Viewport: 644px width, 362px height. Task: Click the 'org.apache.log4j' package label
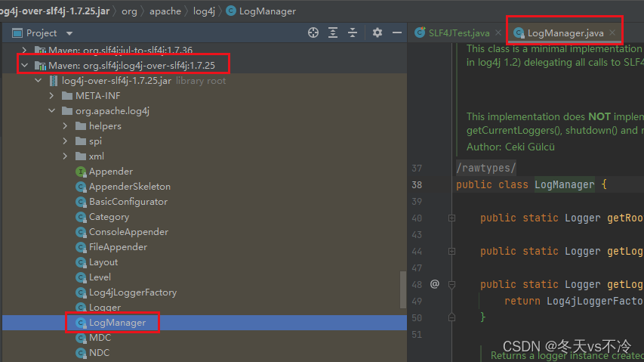click(x=112, y=111)
